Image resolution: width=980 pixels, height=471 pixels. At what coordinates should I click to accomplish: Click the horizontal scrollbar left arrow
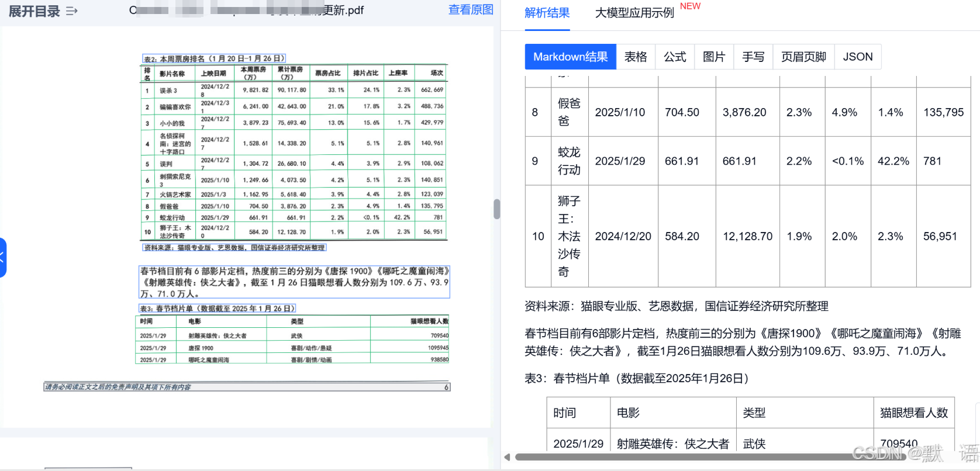point(507,457)
